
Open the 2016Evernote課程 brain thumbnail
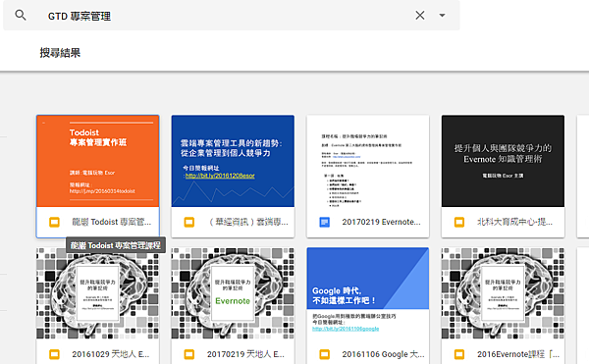pos(503,293)
